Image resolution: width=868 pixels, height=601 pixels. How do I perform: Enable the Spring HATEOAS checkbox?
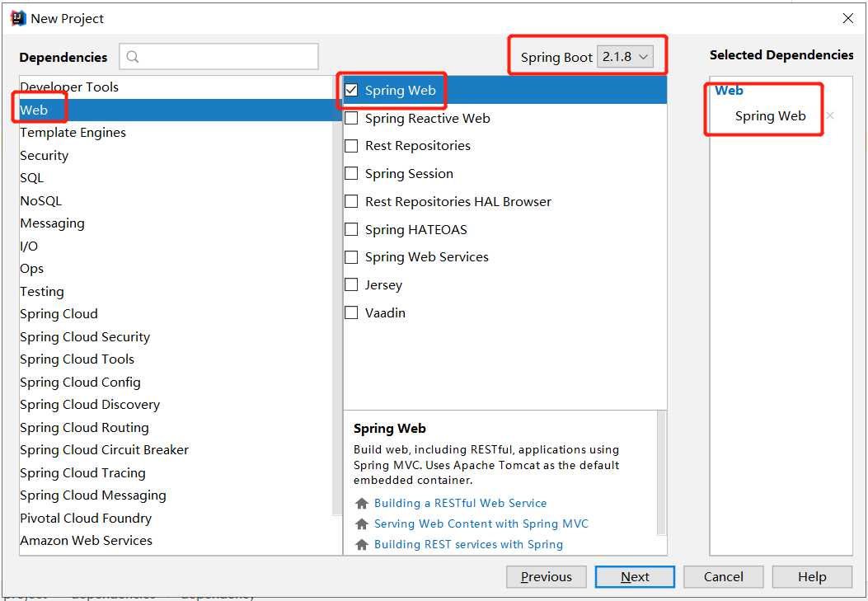pos(351,229)
